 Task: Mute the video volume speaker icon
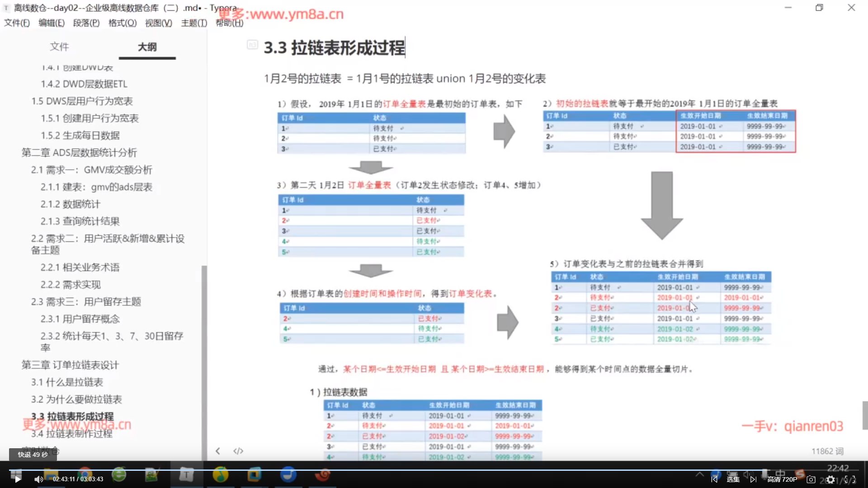click(38, 479)
